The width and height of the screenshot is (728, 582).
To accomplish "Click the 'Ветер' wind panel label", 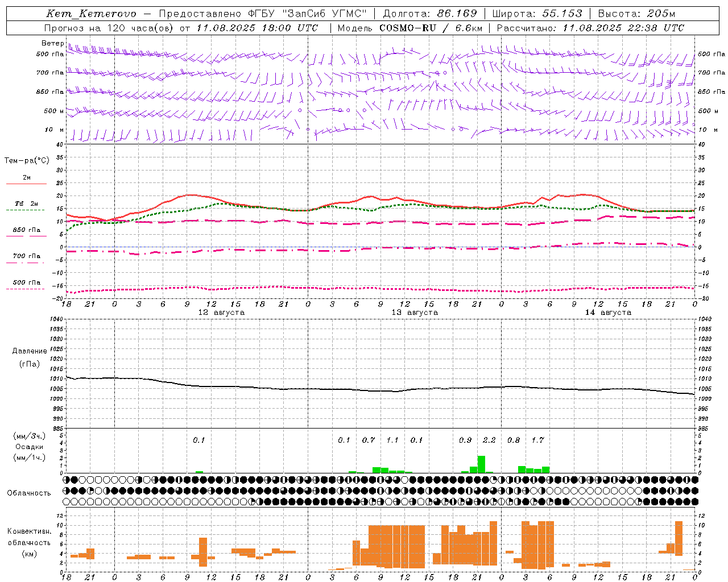I will coord(52,43).
